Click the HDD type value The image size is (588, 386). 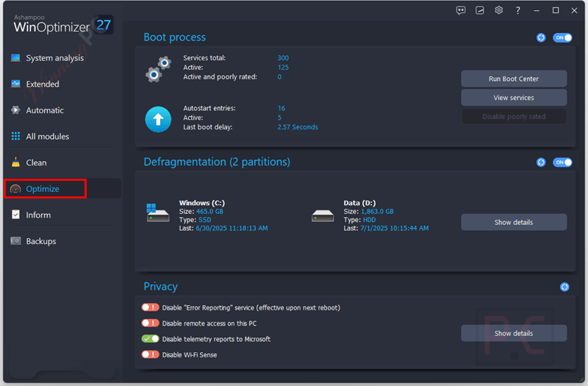coord(370,220)
